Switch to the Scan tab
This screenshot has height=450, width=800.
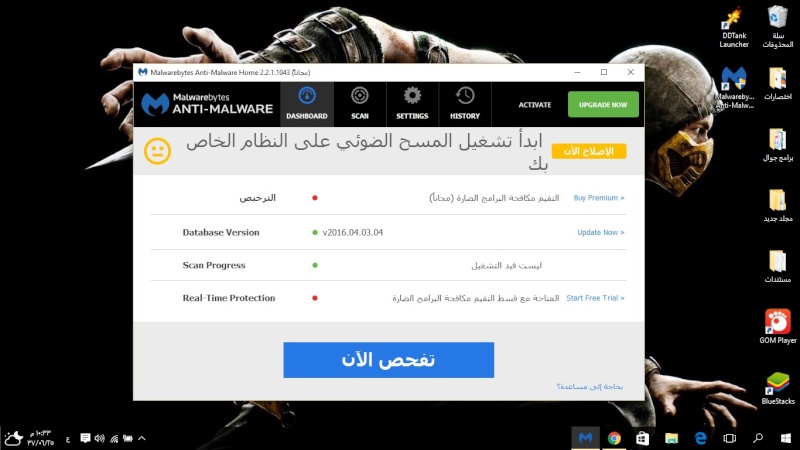(x=360, y=104)
